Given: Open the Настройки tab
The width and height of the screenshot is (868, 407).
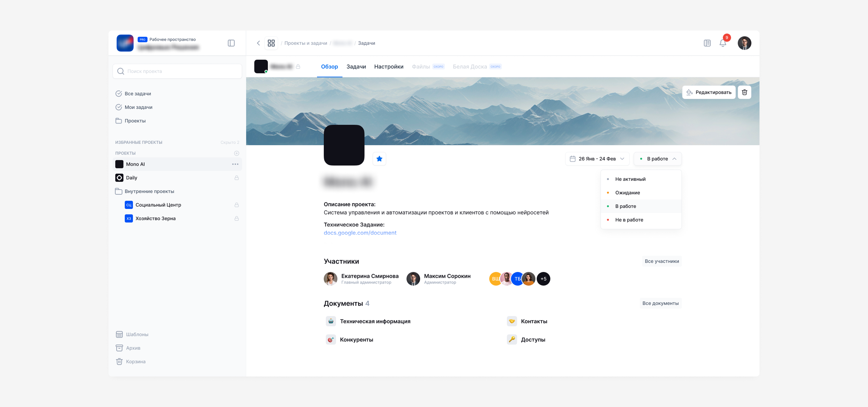Looking at the screenshot, I should tap(389, 67).
